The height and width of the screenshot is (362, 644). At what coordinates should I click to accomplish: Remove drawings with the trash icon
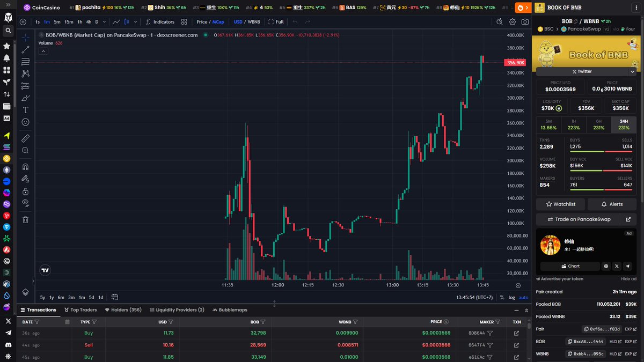click(25, 219)
